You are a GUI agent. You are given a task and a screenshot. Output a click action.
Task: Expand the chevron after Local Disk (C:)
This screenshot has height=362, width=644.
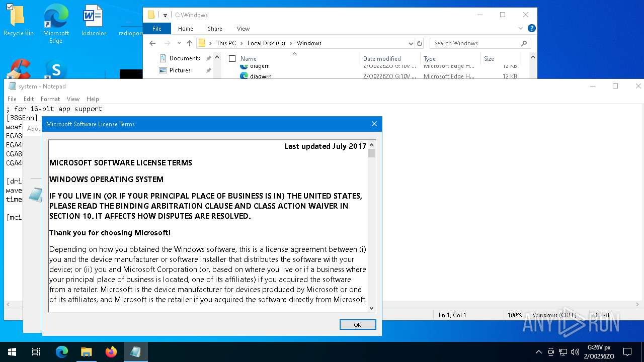(291, 43)
